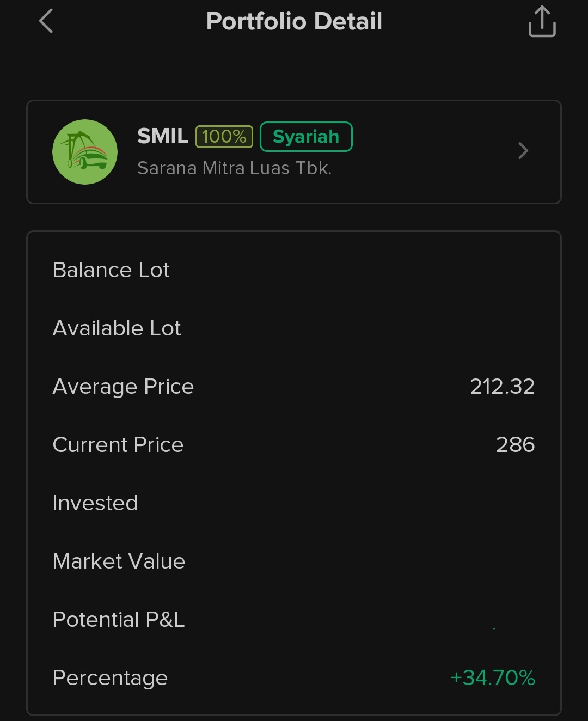Viewport: 588px width, 721px height.
Task: Tap Sarana Mitra Luas Tbk. name
Action: click(x=234, y=168)
